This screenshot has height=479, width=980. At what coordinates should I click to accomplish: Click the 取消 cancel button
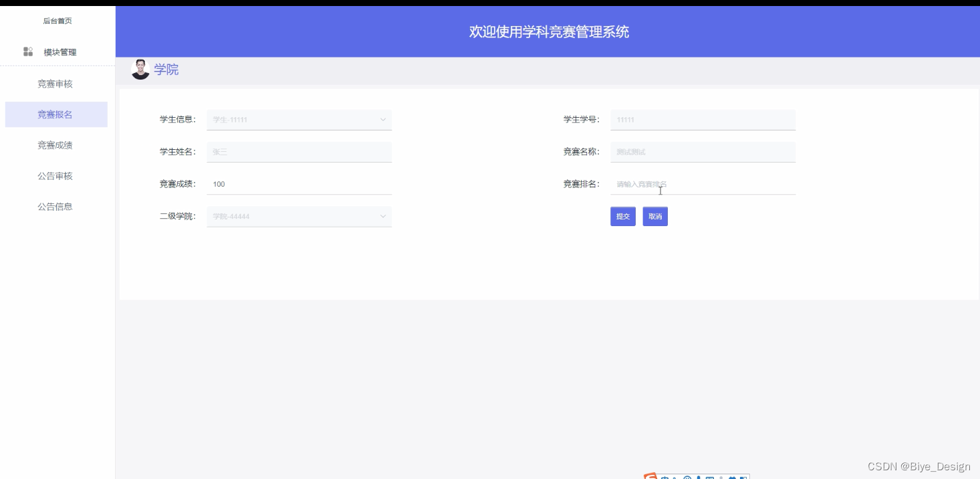pos(655,216)
